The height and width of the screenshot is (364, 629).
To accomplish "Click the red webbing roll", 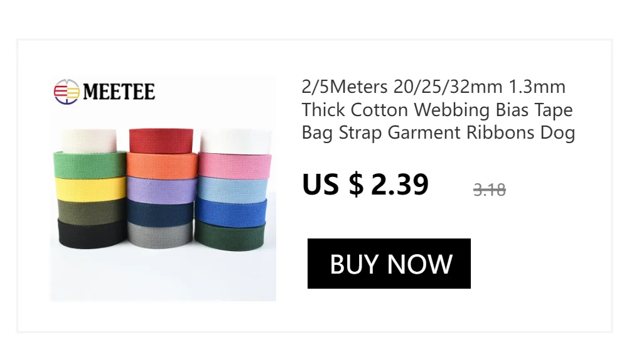I will click(161, 141).
